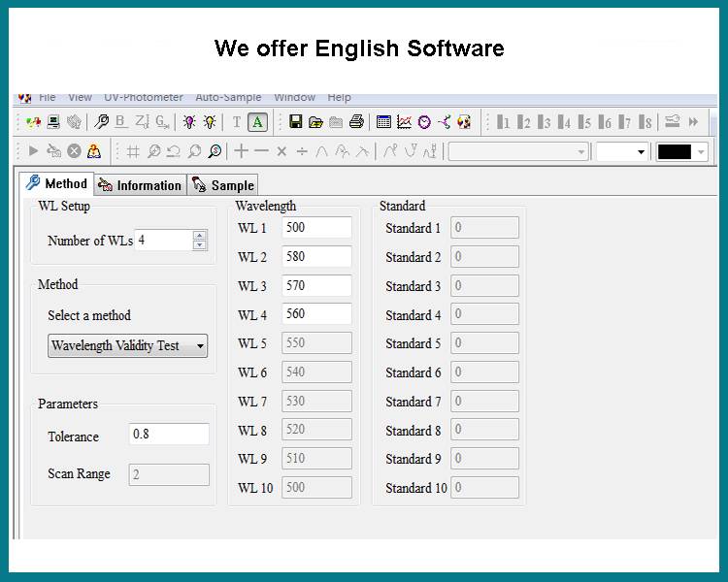728x582 pixels.
Task: Click the magnifier wrench search icon
Action: click(101, 122)
